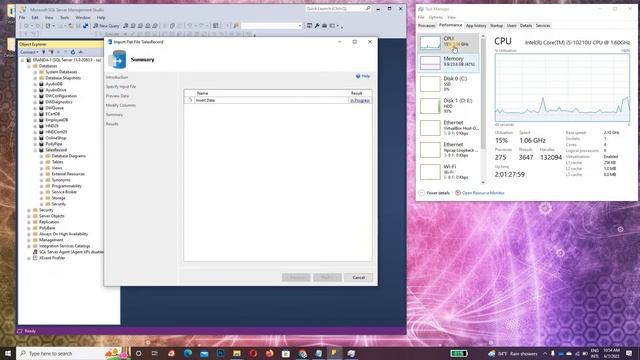Click the wrench Properties icon in SSMS toolbar
Screen dimensions: 640x360
pos(317,26)
